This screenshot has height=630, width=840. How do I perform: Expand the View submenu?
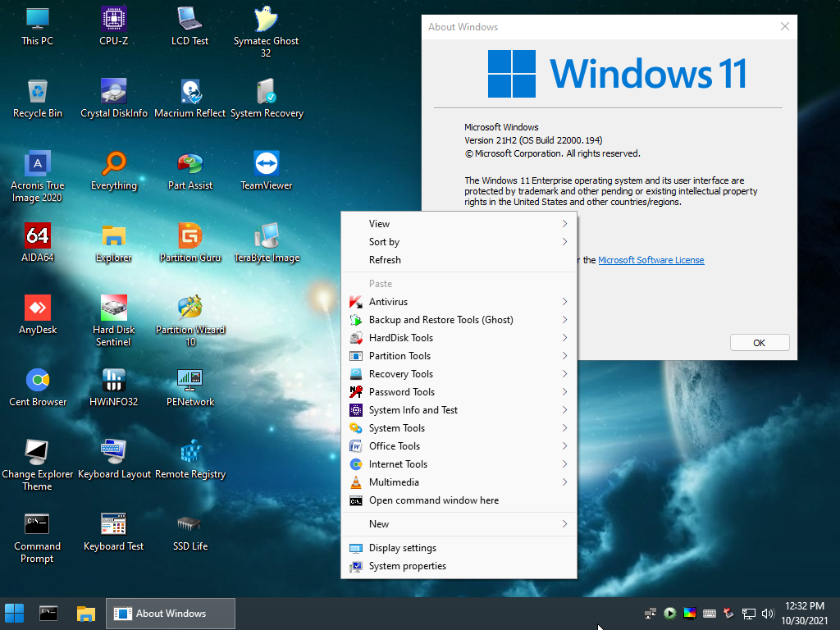pos(459,224)
